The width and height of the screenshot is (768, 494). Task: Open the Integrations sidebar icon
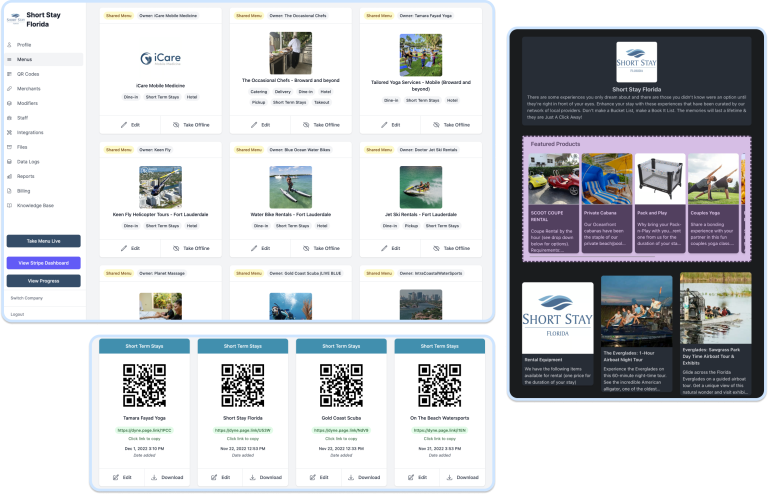pyautogui.click(x=9, y=133)
